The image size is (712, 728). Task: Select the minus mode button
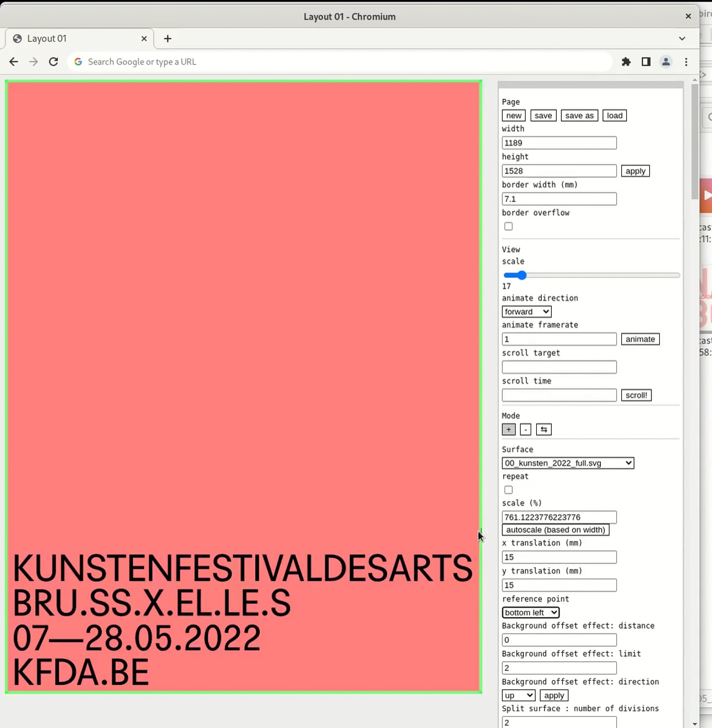[x=526, y=430]
